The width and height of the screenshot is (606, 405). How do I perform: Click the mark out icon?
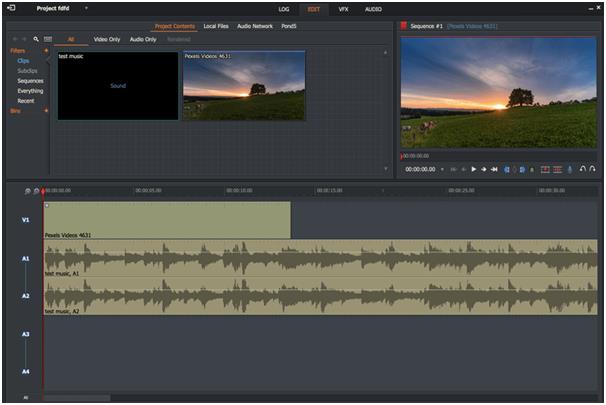(x=522, y=169)
